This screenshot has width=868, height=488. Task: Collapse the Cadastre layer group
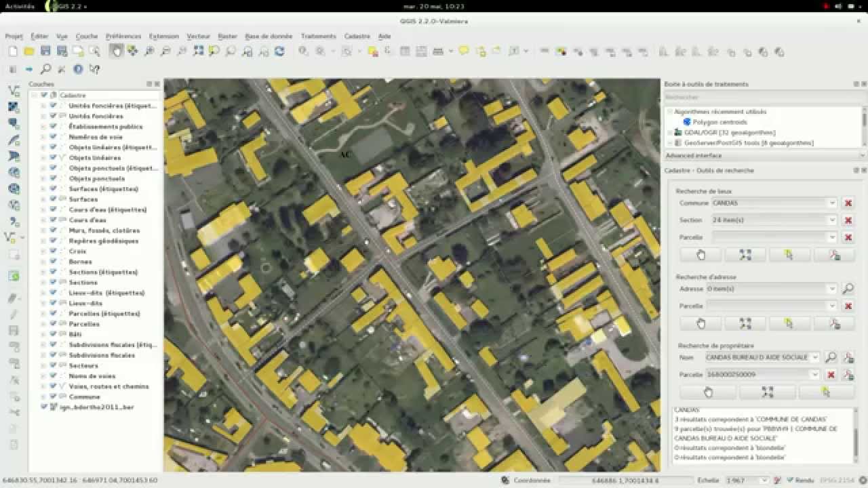[x=34, y=96]
